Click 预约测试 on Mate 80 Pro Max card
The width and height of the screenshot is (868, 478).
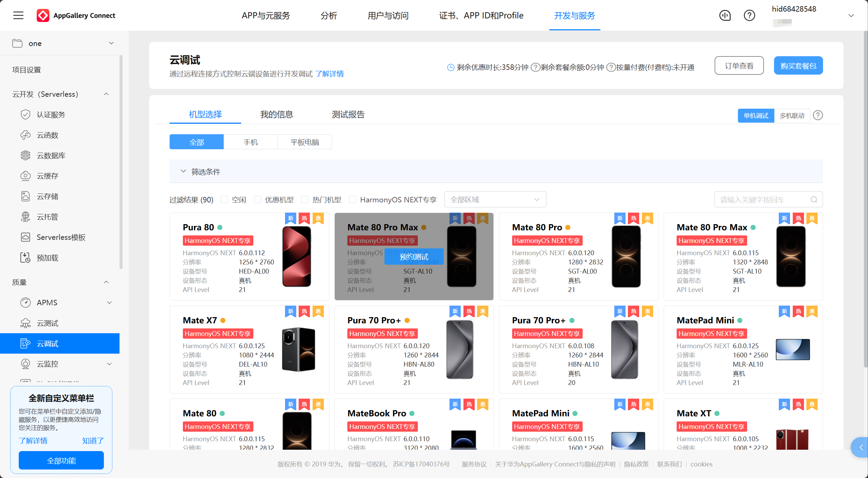click(414, 257)
